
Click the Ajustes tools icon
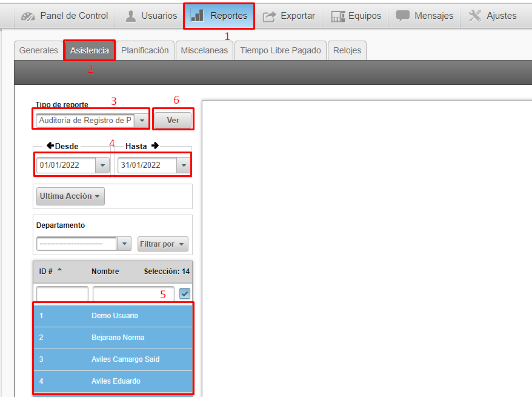pos(475,16)
